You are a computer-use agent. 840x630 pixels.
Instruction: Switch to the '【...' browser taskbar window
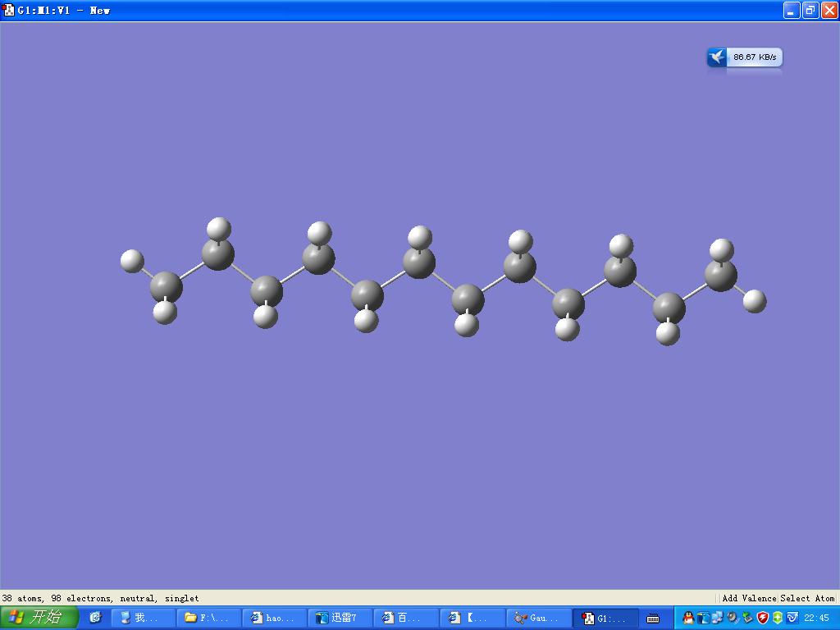pos(472,618)
